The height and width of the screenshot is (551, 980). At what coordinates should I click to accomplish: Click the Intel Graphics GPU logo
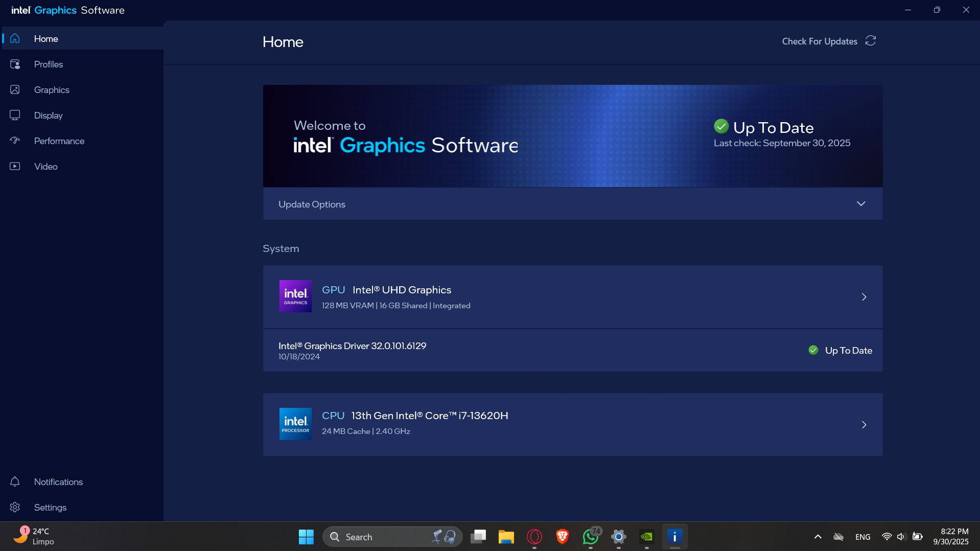tap(295, 296)
